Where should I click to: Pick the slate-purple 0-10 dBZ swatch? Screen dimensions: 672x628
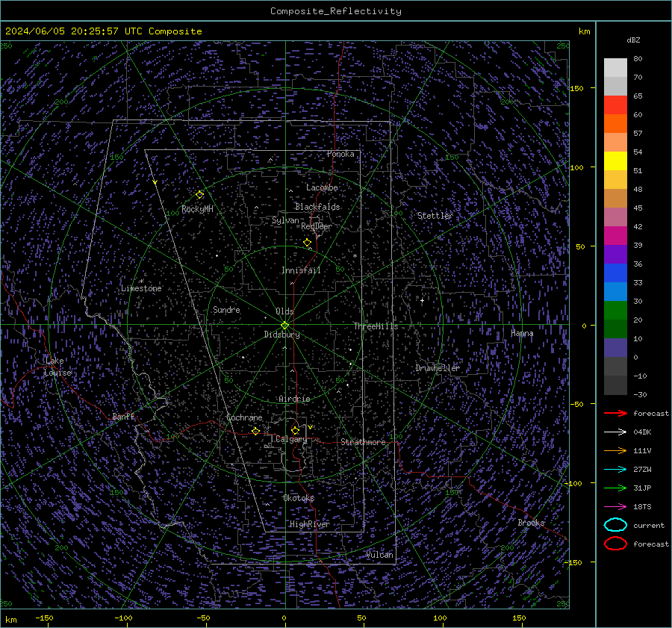point(615,348)
